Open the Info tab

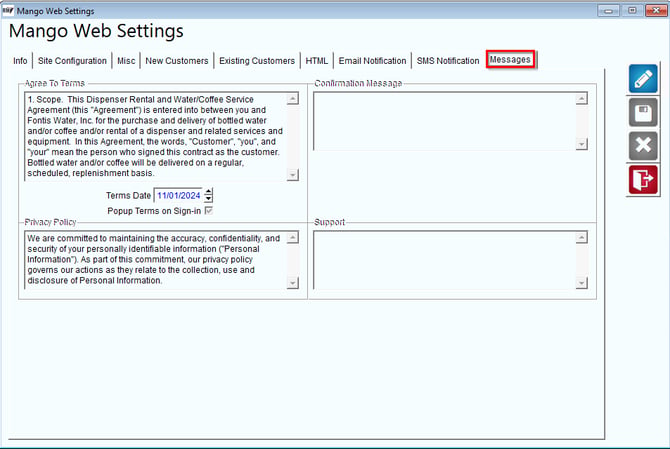(x=20, y=61)
